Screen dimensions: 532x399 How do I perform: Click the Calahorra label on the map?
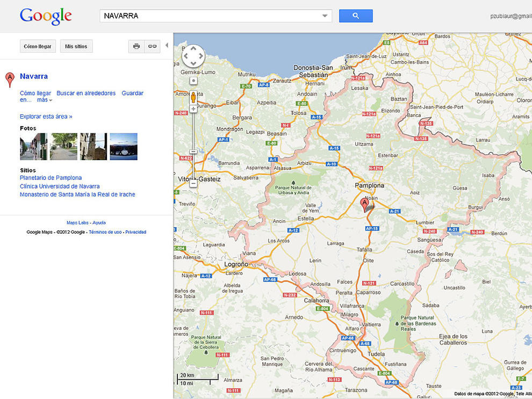(317, 300)
